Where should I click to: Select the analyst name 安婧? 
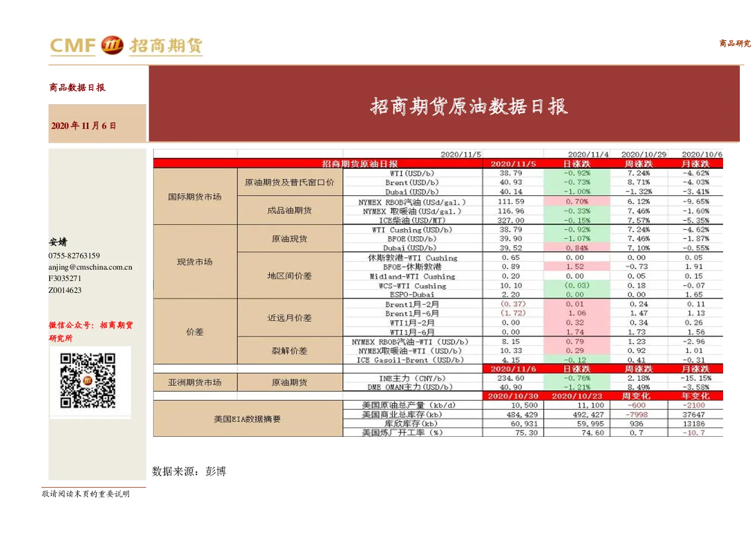coord(58,242)
